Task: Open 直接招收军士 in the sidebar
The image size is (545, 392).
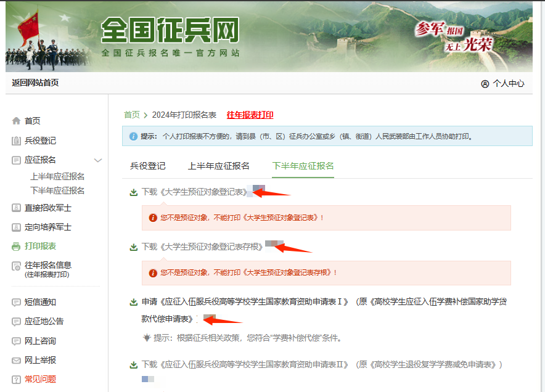Action: pos(47,208)
